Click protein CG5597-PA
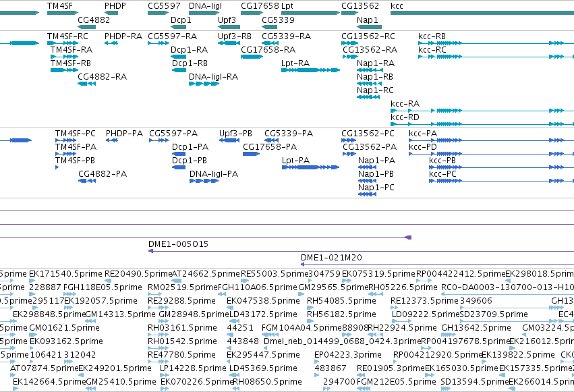Screen dimensions: 574x392 (x=173, y=134)
